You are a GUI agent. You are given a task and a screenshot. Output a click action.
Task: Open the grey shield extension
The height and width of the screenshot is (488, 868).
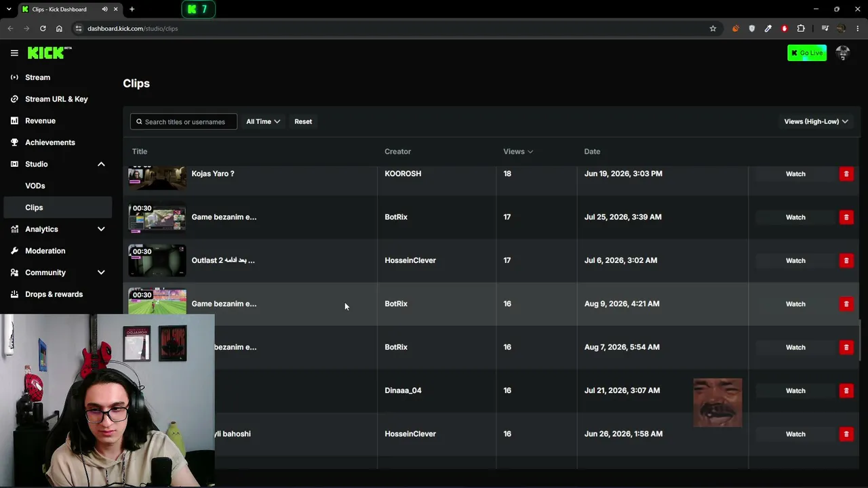pos(752,28)
